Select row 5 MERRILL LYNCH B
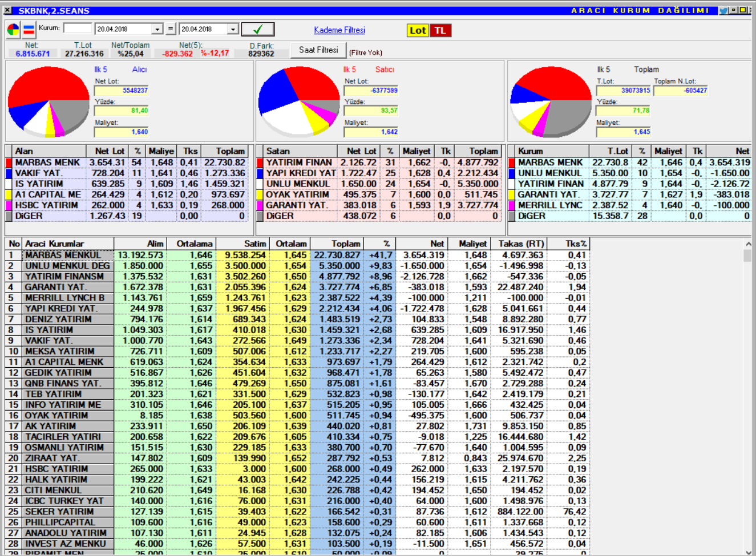Image resolution: width=756 pixels, height=556 pixels. point(297,298)
